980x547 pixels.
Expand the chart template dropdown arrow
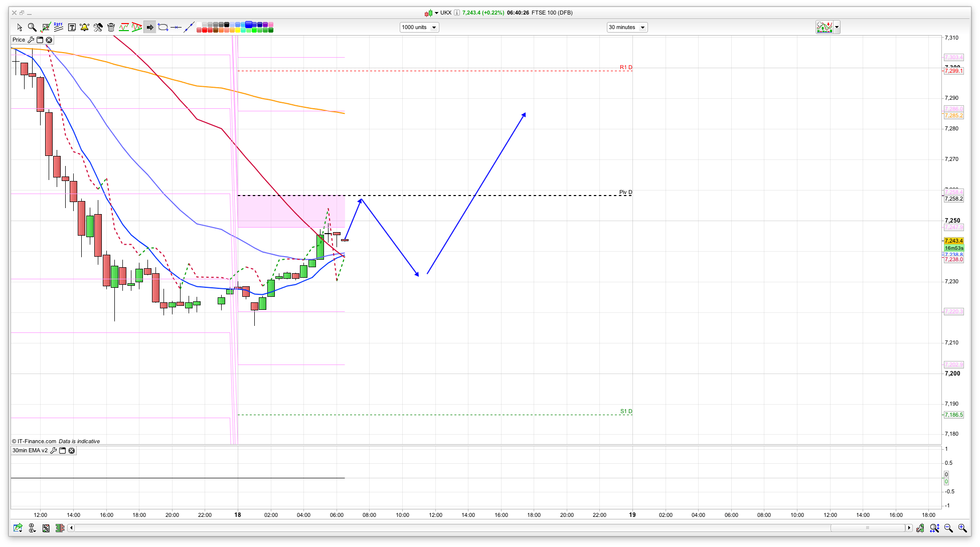point(837,28)
